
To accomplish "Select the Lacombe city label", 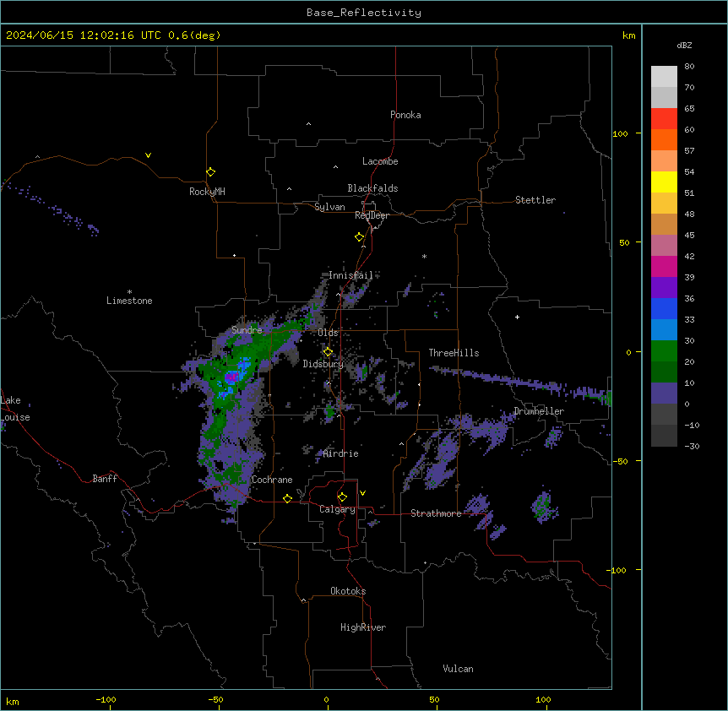I will (380, 161).
